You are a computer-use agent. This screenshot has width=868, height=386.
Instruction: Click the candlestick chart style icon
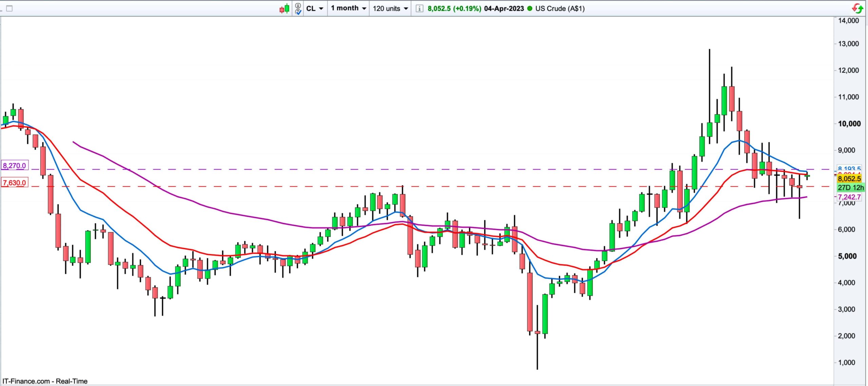(284, 8)
